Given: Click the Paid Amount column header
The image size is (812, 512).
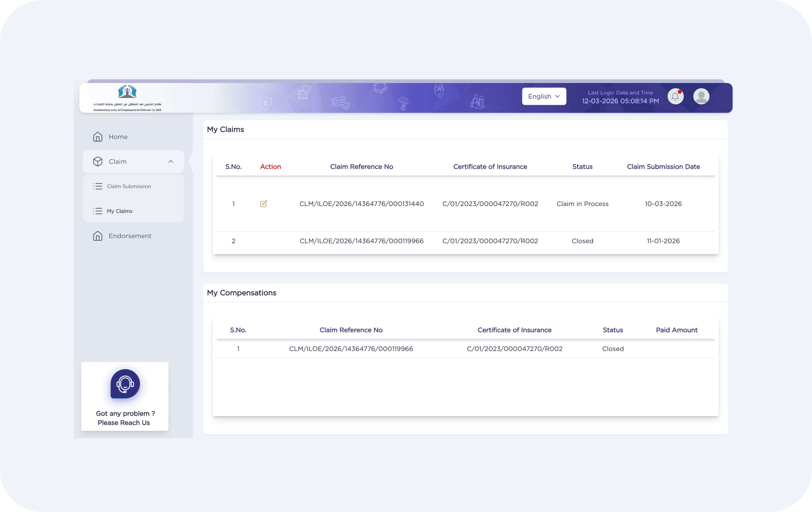Looking at the screenshot, I should (x=676, y=330).
